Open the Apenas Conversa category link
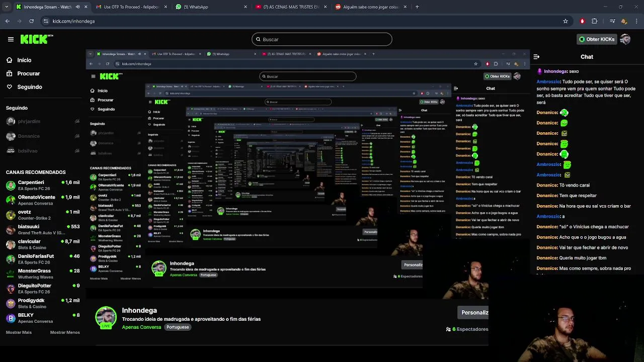Screen dimensions: 644x362 click(141, 327)
